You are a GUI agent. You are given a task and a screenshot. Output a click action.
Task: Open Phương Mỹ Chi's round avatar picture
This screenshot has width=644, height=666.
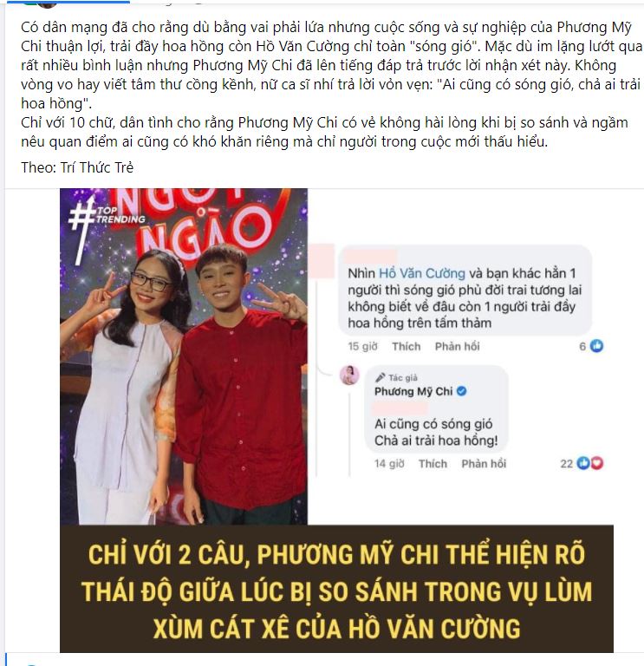(349, 375)
